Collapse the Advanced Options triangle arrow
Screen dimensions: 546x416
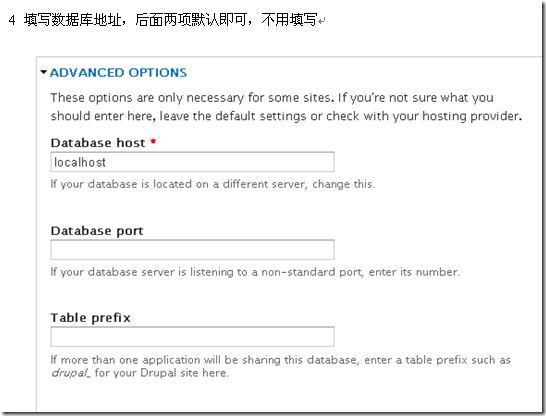coord(44,72)
